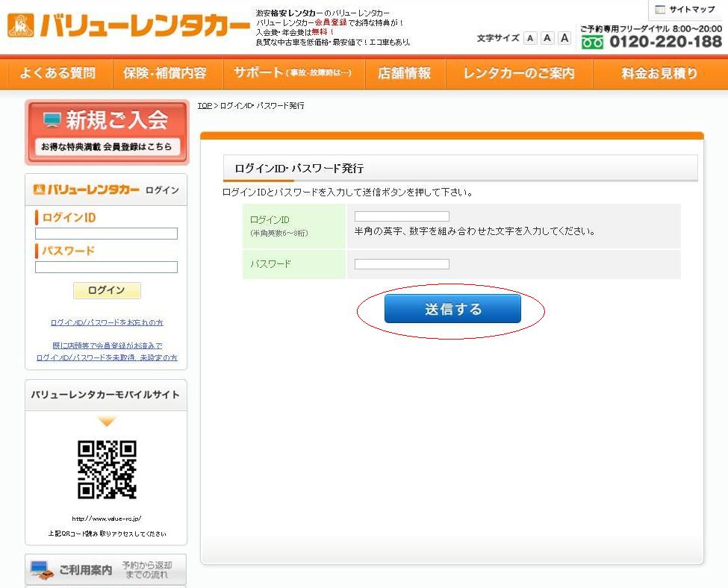Screen dimensions: 728x588
Task: Focus the main form ログインID input
Action: [x=402, y=216]
